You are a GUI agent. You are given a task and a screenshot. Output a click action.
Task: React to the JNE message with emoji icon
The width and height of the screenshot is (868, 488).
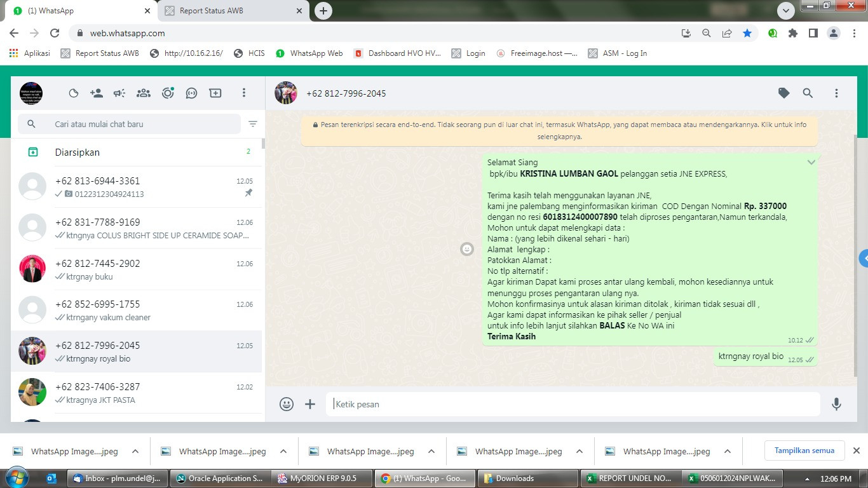pos(467,249)
